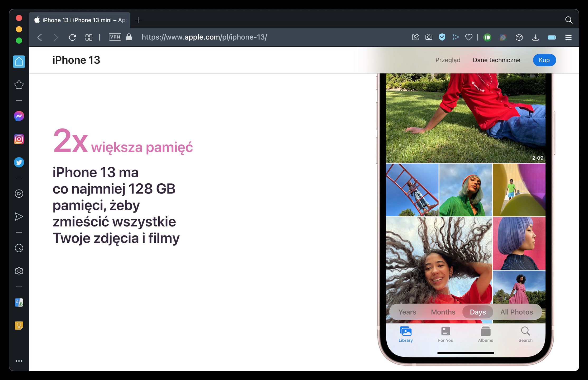Select the Days segment in phone mockup

coord(478,312)
